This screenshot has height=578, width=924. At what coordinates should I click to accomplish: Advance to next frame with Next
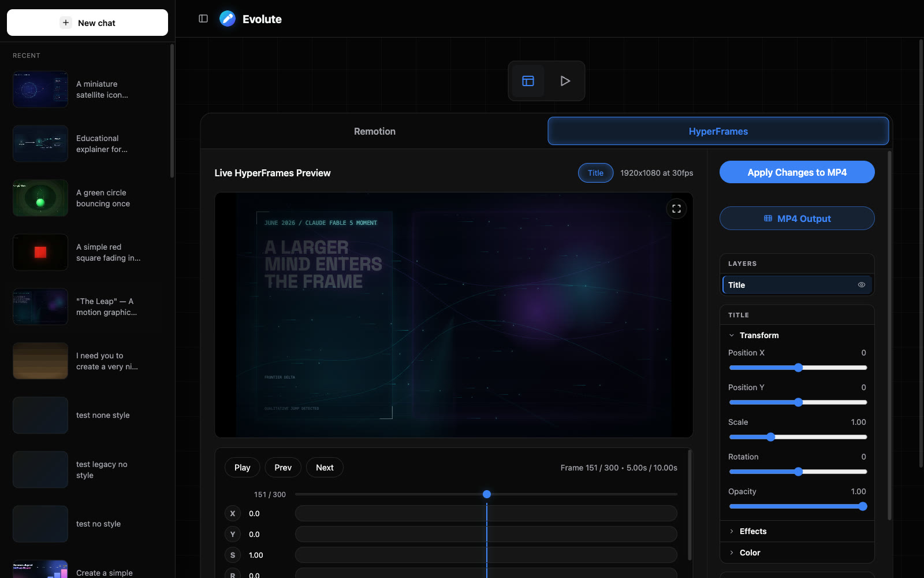(325, 468)
